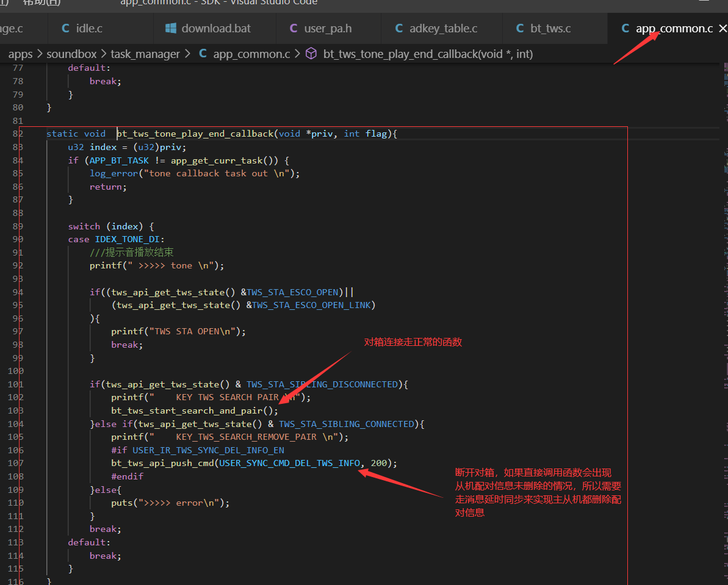Click the bt_tws_tone_play_end_callback function definition name
Screen dimensions: 728x585
(x=195, y=134)
